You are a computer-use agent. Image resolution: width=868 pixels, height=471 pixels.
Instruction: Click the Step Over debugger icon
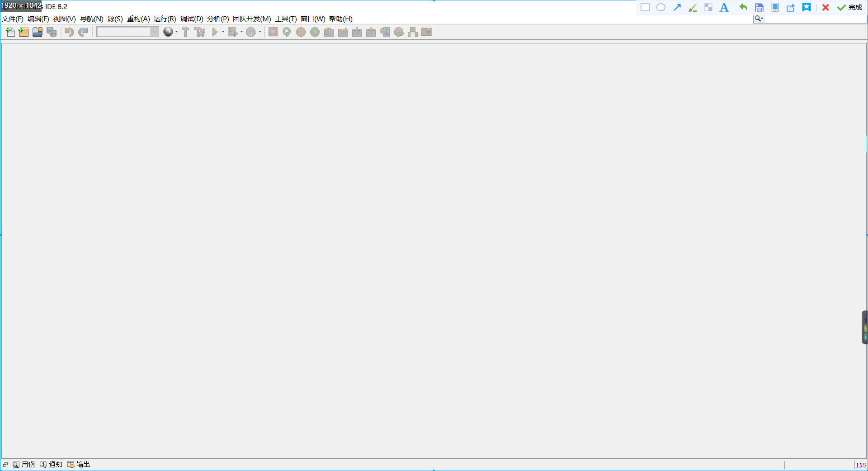pos(329,32)
